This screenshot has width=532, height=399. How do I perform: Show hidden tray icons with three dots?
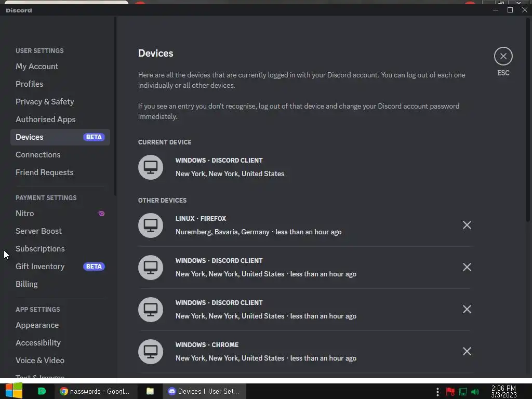437,392
